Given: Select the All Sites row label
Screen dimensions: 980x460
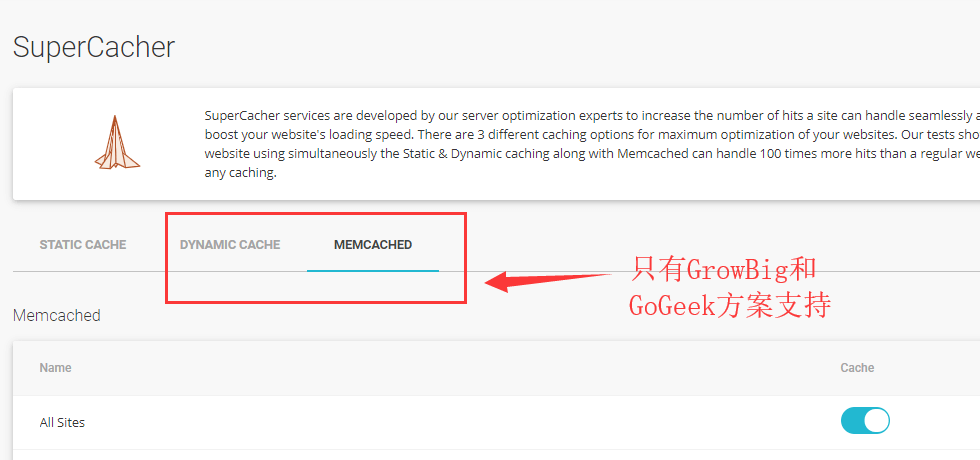Looking at the screenshot, I should pyautogui.click(x=62, y=422).
